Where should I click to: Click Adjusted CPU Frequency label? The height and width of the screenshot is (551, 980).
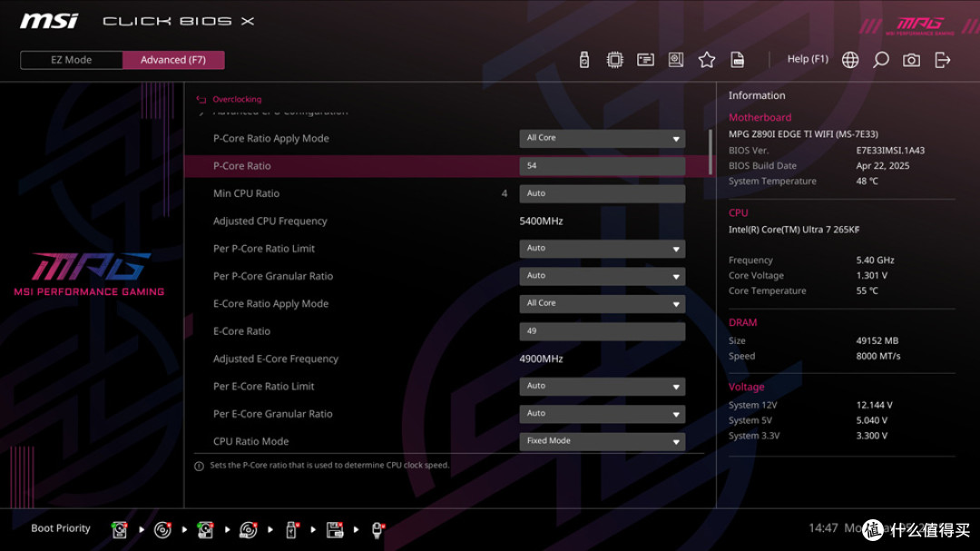[x=270, y=221]
